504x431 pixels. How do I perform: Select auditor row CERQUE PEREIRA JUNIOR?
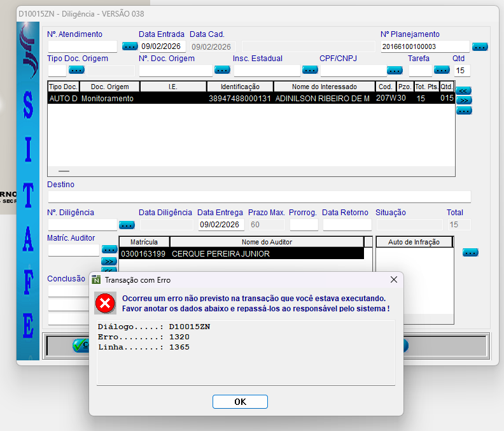242,254
